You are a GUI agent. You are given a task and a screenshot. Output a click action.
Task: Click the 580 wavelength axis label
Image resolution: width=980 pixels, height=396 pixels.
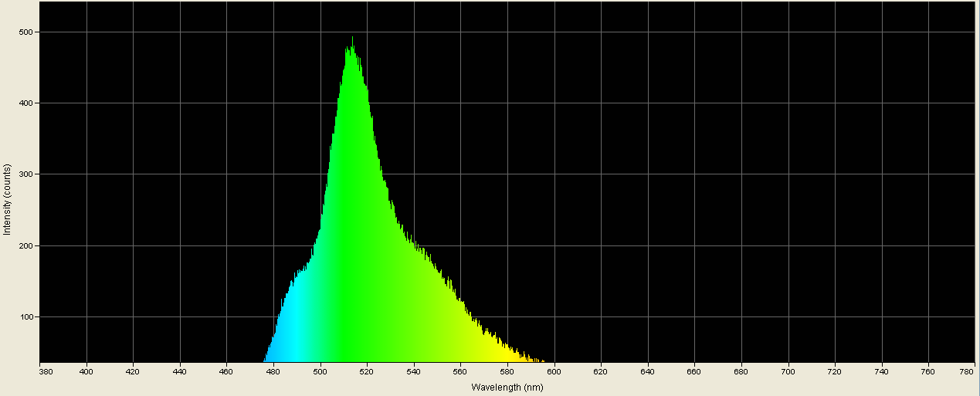coord(508,371)
